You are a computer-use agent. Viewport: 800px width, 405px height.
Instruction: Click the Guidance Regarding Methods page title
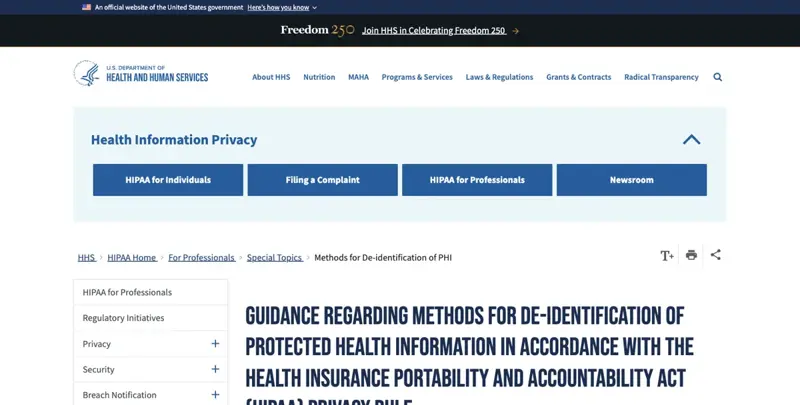pyautogui.click(x=469, y=357)
